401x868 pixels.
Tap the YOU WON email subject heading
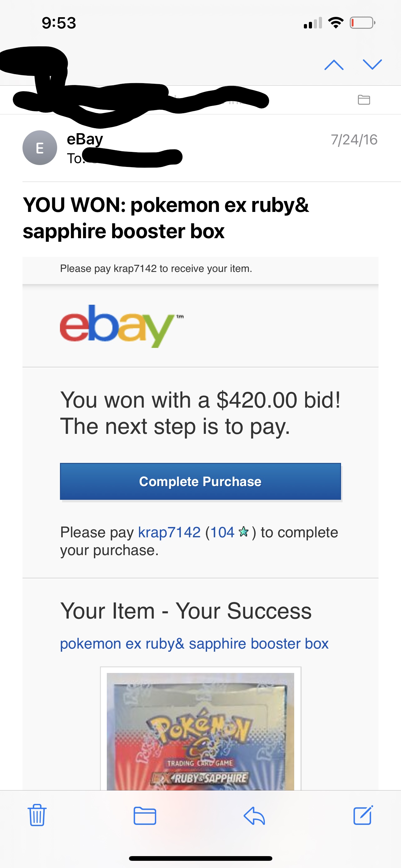[166, 218]
